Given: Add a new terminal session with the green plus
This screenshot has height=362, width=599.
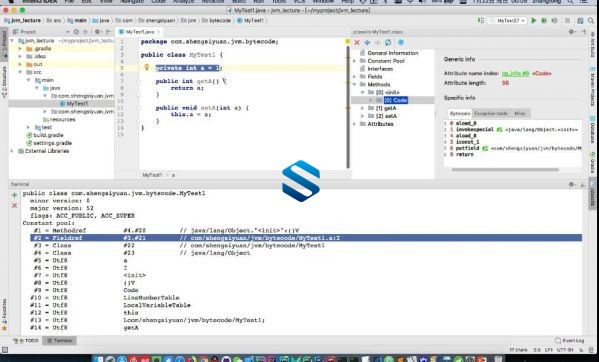Looking at the screenshot, I should point(15,195).
